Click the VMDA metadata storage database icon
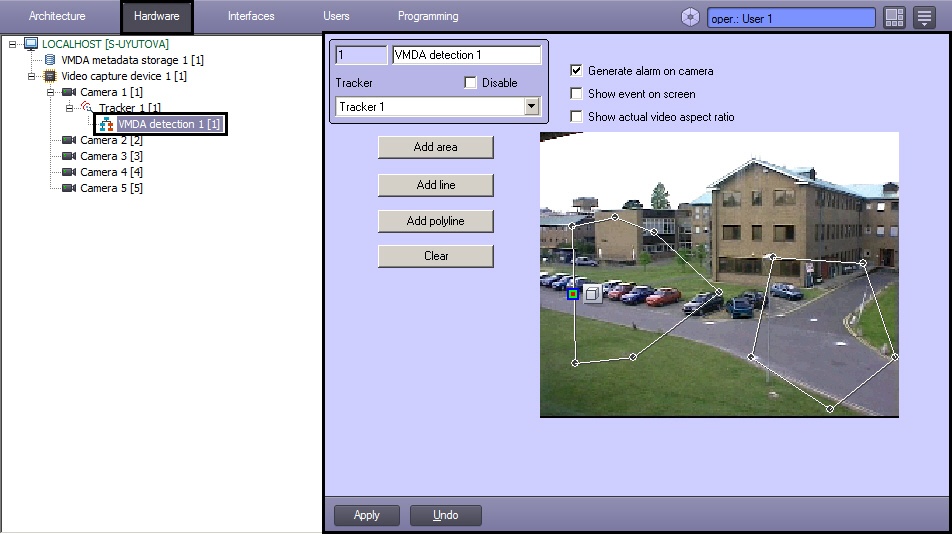 pos(51,60)
